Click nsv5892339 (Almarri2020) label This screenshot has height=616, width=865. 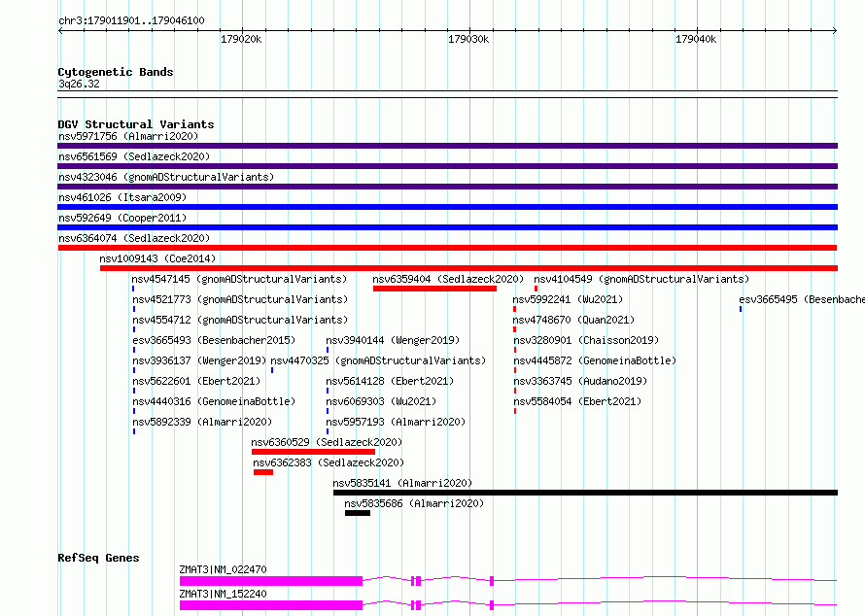(x=202, y=422)
